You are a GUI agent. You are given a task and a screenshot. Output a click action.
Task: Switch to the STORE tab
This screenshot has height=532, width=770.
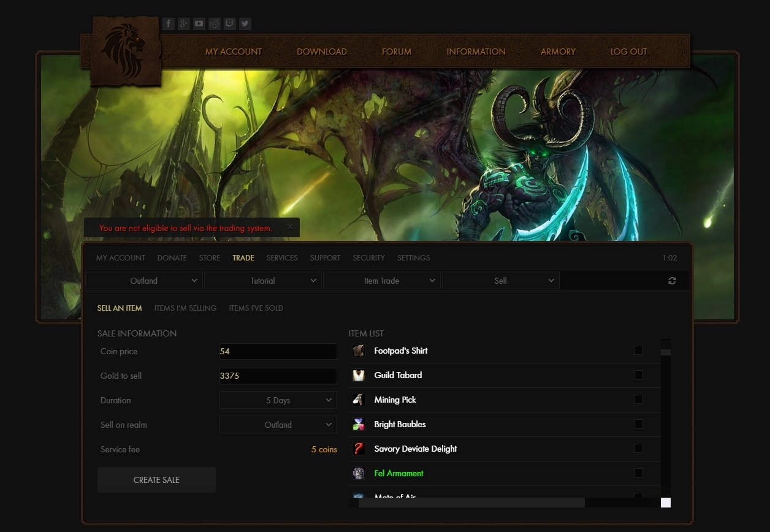click(210, 258)
